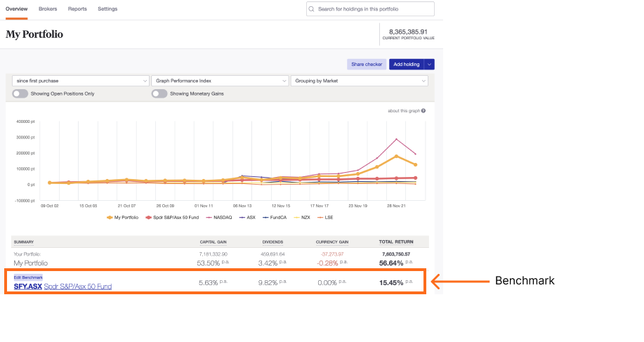Expand the Add holding dropdown arrow
644x342 pixels.
click(429, 65)
